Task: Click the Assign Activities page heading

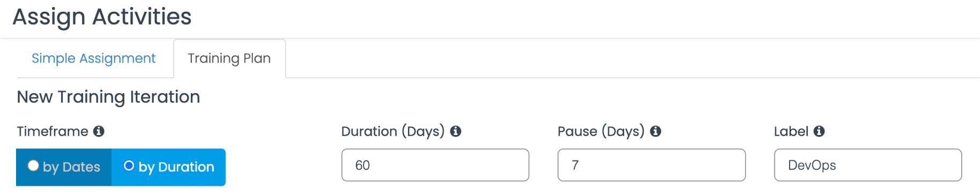Action: tap(102, 17)
